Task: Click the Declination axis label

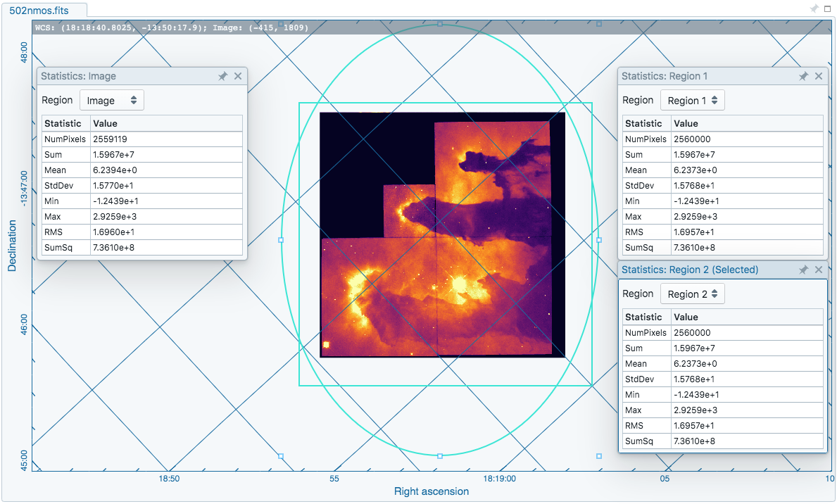Action: pyautogui.click(x=12, y=246)
